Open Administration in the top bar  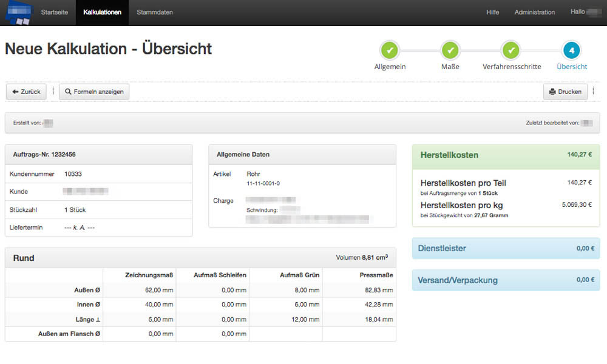pyautogui.click(x=534, y=12)
